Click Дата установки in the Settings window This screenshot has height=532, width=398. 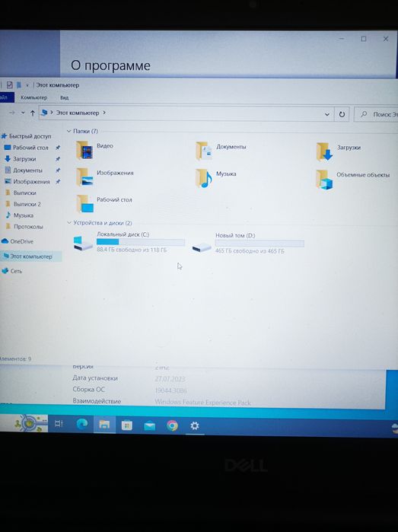[x=95, y=377]
